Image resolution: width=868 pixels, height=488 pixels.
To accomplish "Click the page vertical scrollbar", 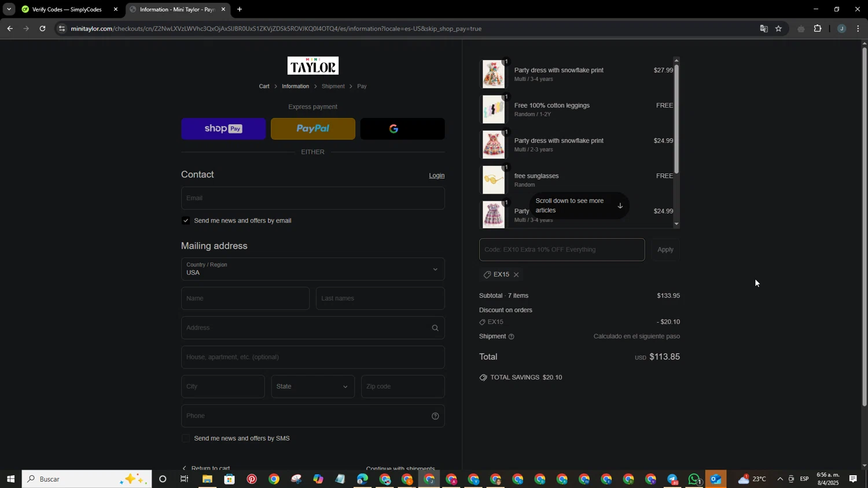I will [865, 227].
